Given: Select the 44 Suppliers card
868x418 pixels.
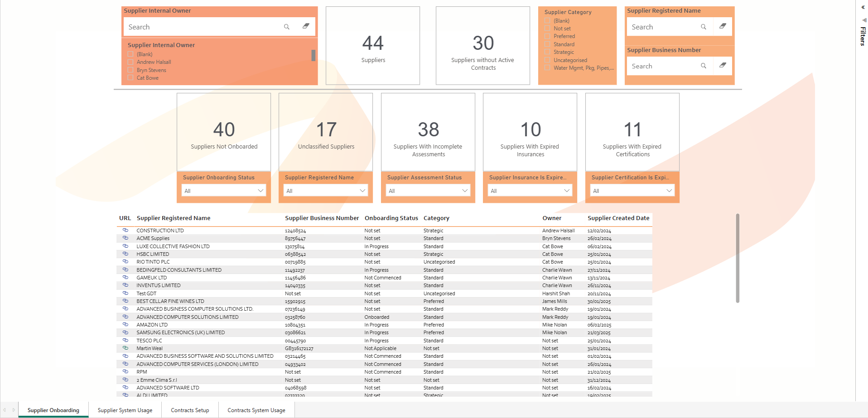Looking at the screenshot, I should (373, 45).
